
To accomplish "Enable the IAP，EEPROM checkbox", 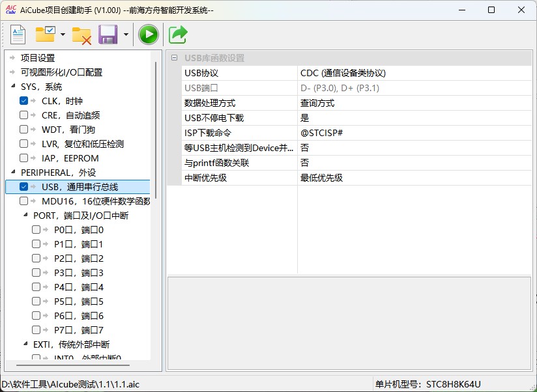I will pos(23,158).
